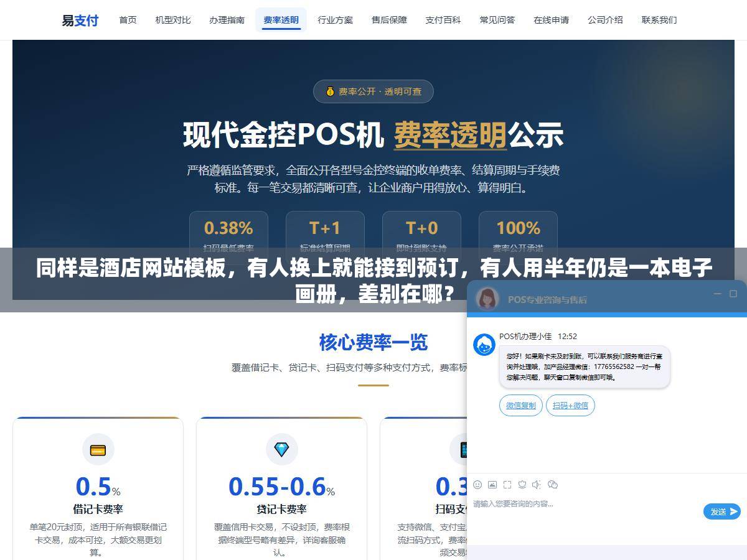This screenshot has height=560, width=747.
Task: Send the chat message with 发送
Action: tap(722, 511)
